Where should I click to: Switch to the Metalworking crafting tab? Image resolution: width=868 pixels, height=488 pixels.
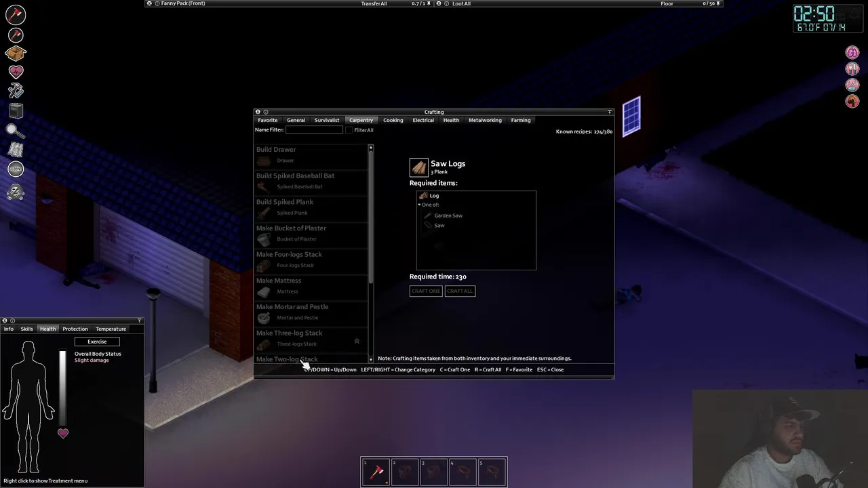tap(485, 120)
